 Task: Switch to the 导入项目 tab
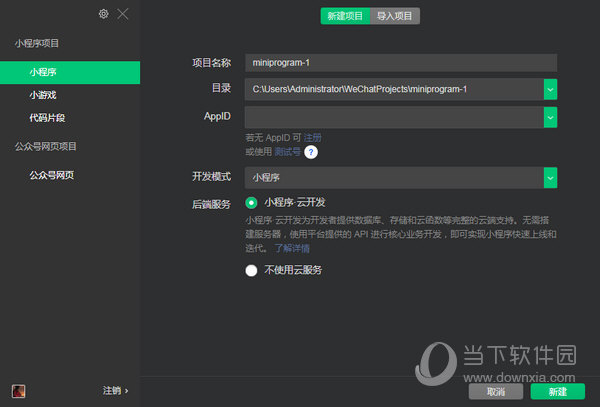(x=395, y=16)
